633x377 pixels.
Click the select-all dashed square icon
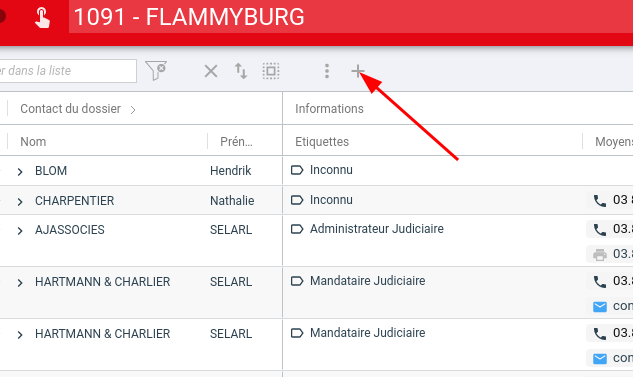(x=271, y=71)
